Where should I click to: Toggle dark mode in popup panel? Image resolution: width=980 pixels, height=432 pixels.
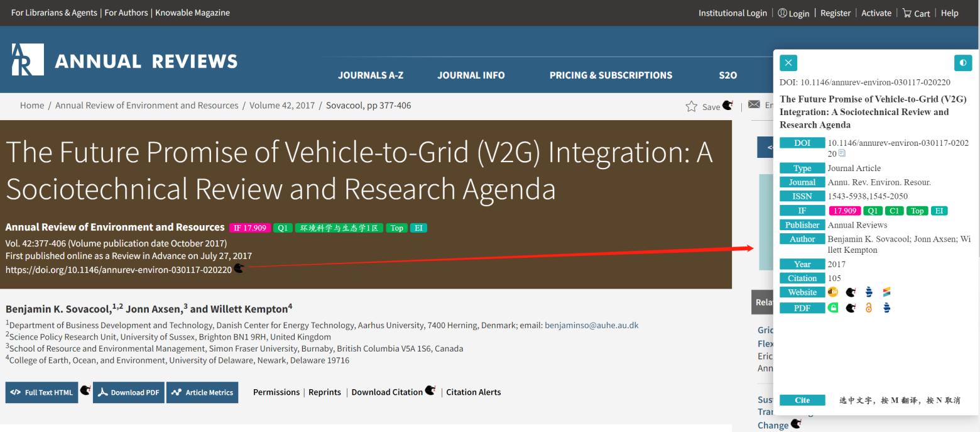click(962, 63)
